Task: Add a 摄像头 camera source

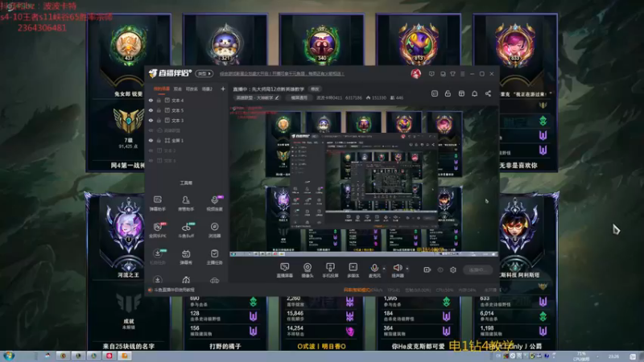Action: 308,270
